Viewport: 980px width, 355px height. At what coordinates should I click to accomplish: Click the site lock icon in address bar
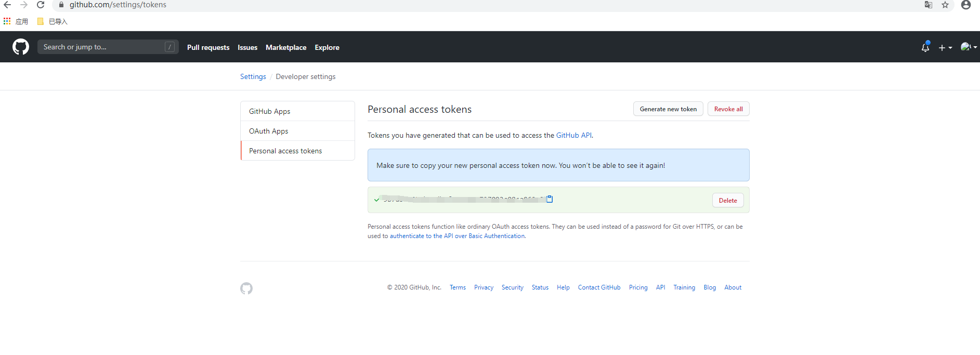pyautogui.click(x=61, y=5)
